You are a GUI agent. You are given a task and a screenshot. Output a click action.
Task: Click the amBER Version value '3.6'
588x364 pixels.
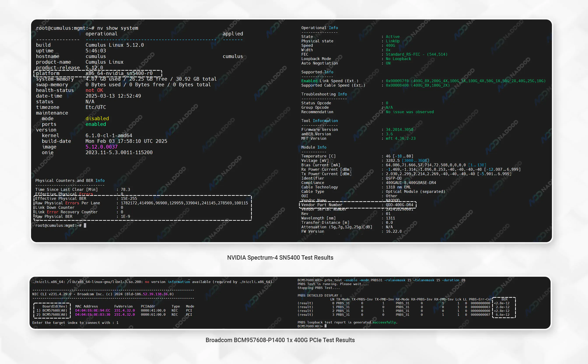(389, 134)
